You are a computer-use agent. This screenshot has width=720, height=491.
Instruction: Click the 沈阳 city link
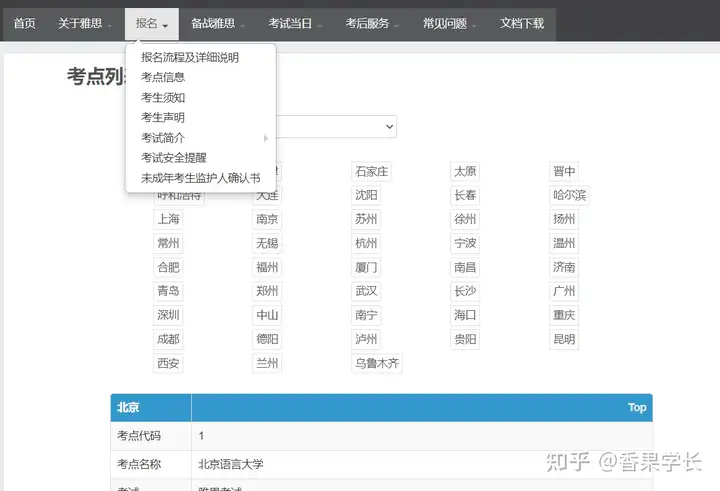tap(366, 195)
